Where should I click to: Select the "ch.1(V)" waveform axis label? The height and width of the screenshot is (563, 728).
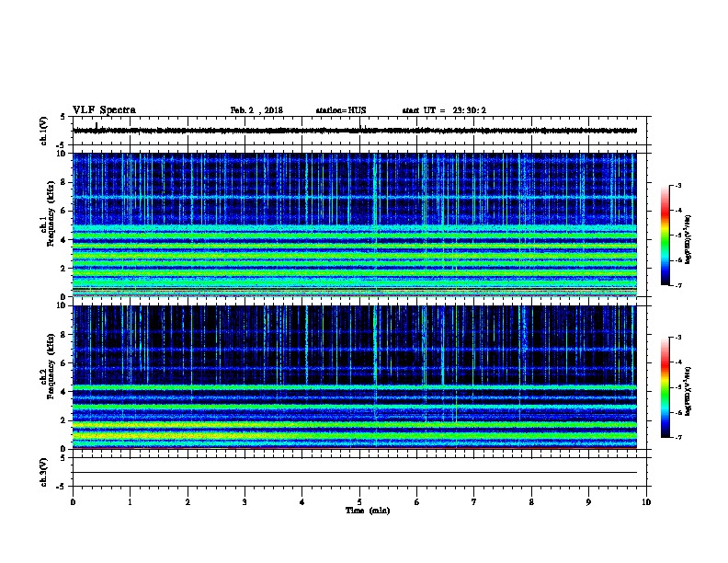(x=44, y=131)
